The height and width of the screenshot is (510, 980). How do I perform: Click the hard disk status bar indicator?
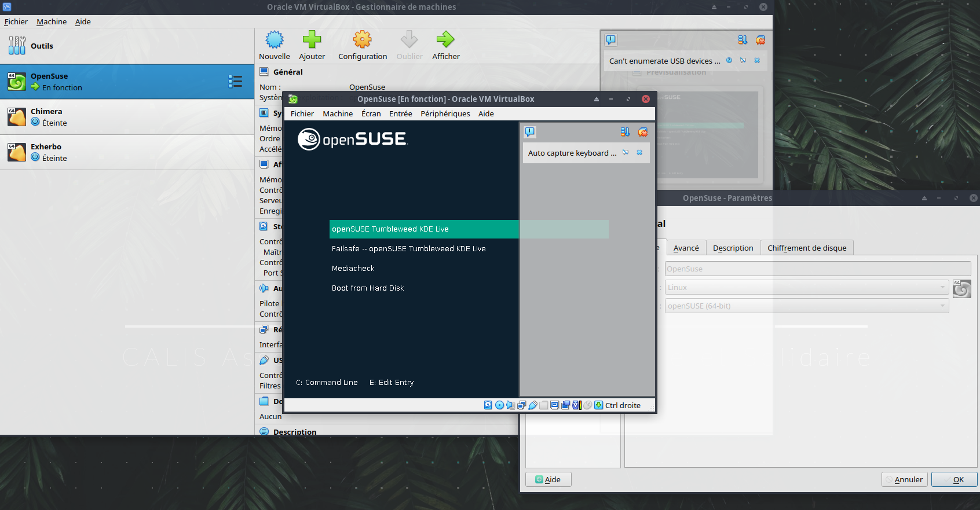488,405
